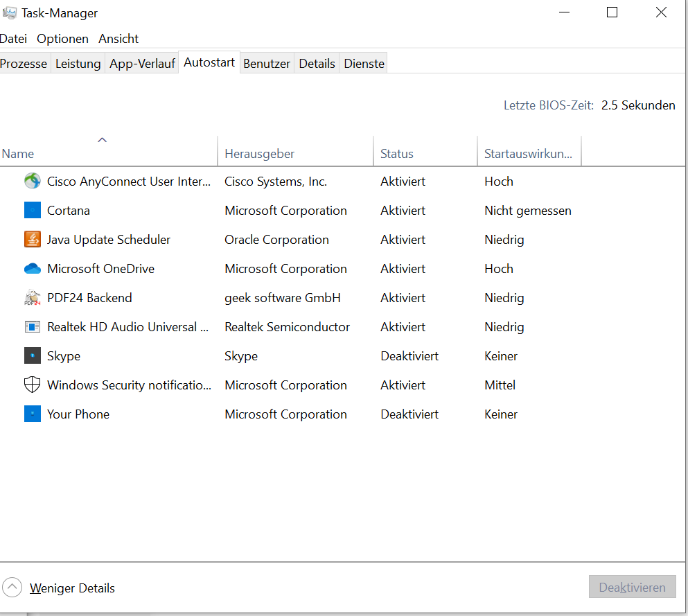Image resolution: width=688 pixels, height=616 pixels.
Task: Click the Skype dark icon
Action: click(x=33, y=356)
